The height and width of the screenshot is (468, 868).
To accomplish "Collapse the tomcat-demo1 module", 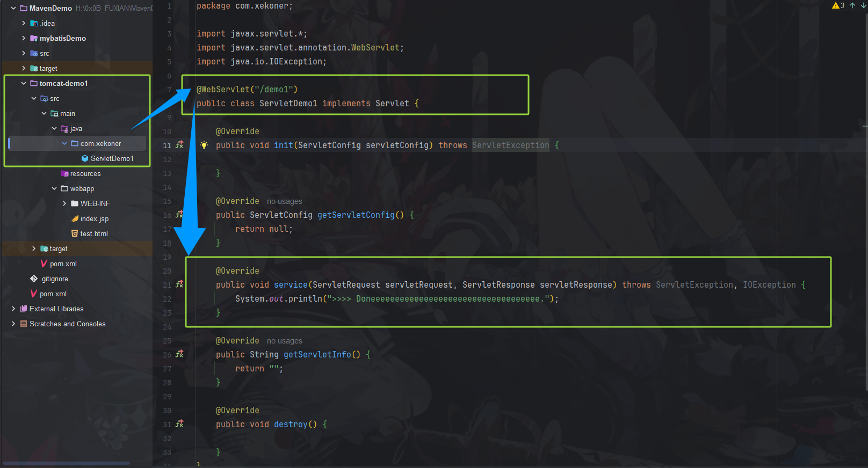I will (x=24, y=83).
